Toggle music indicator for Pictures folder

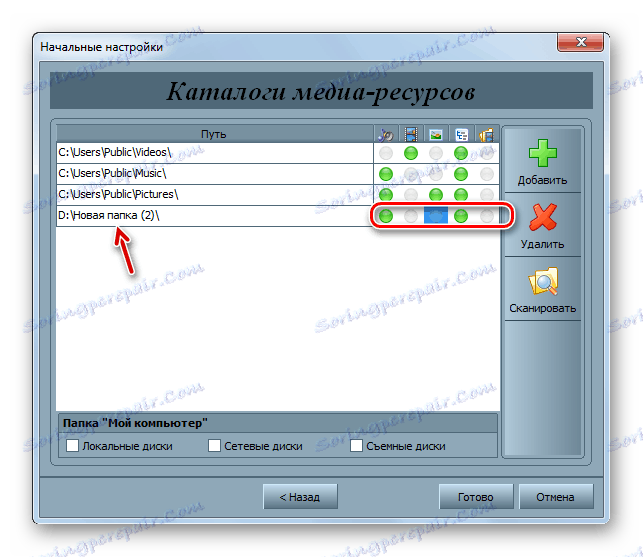[385, 194]
